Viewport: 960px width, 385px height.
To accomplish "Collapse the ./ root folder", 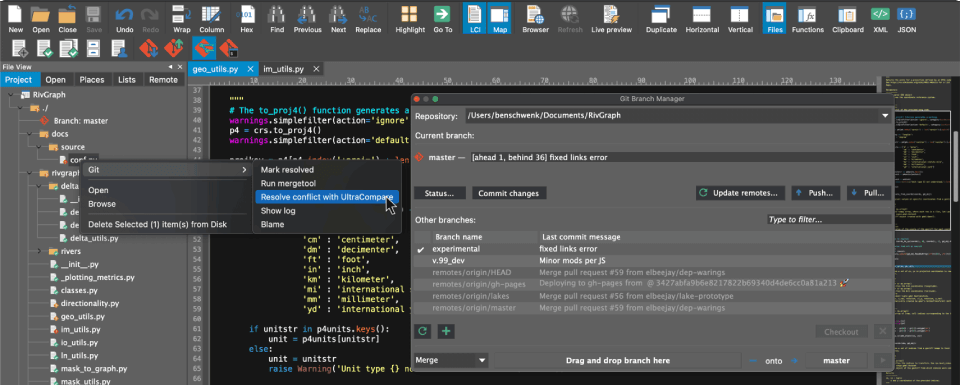I will pyautogui.click(x=20, y=108).
